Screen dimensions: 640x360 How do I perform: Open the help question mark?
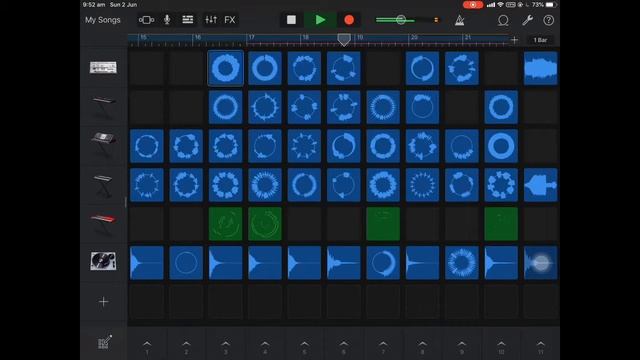pos(549,20)
